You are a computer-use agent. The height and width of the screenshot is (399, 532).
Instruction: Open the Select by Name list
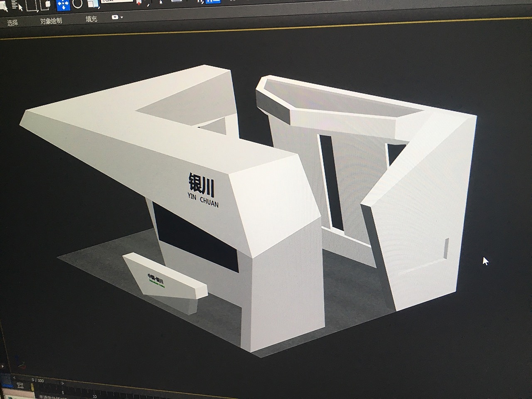(18, 6)
